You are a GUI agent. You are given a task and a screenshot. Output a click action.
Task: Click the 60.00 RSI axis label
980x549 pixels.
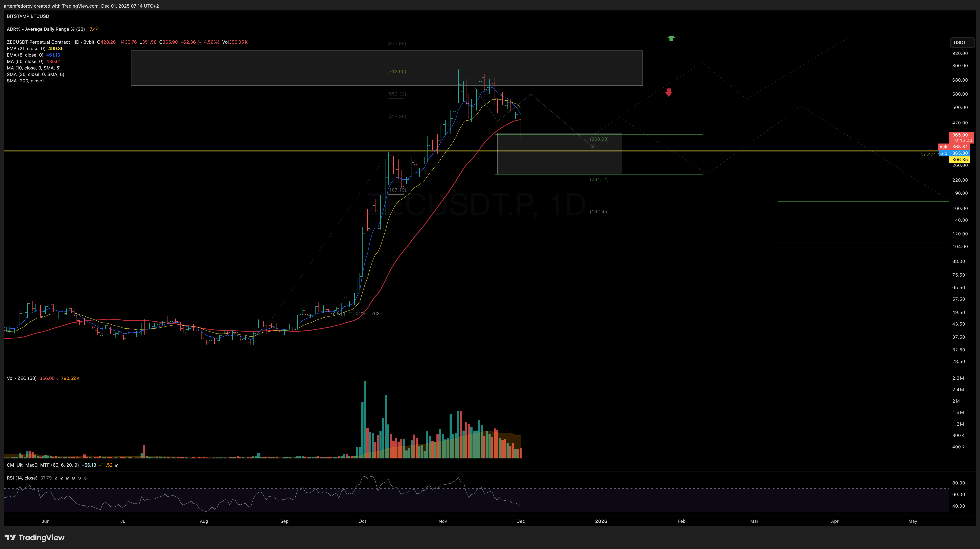959,495
